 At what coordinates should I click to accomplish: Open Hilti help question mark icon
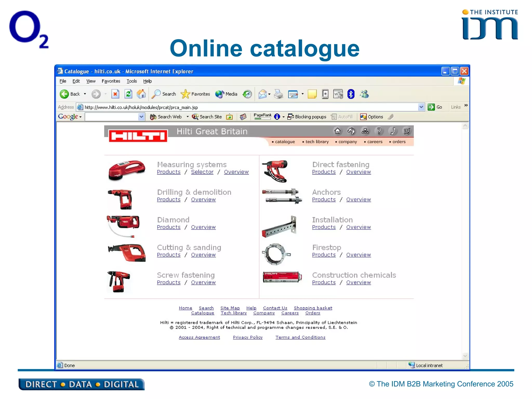(379, 131)
